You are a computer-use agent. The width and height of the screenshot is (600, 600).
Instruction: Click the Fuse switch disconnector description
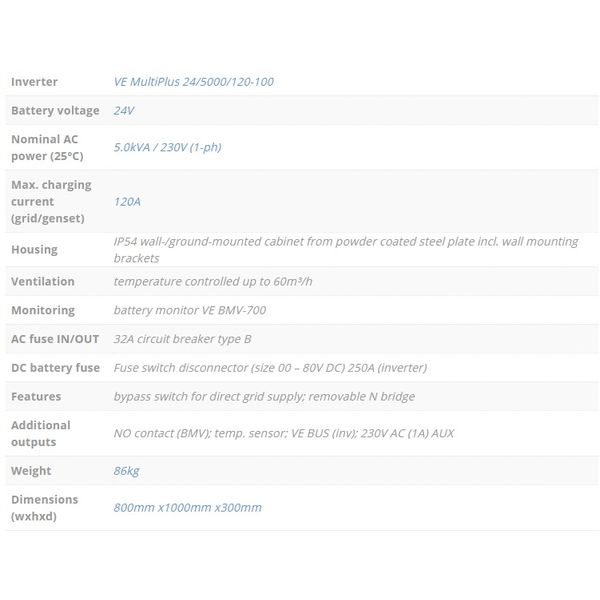(x=270, y=368)
